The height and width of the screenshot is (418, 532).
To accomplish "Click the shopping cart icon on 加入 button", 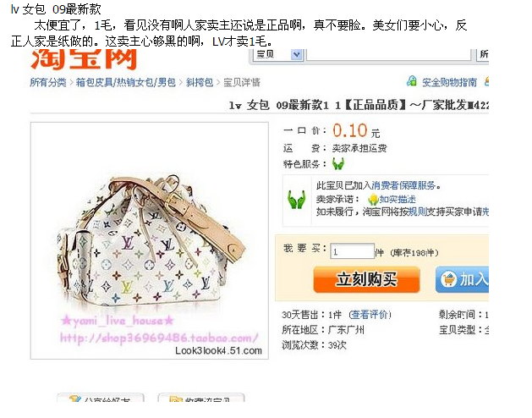I will coord(448,280).
